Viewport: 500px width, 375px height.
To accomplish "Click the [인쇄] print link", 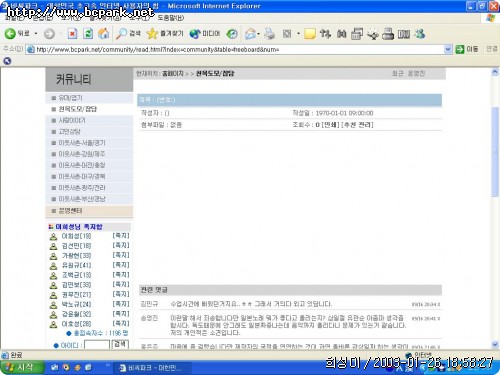I will tap(330, 125).
